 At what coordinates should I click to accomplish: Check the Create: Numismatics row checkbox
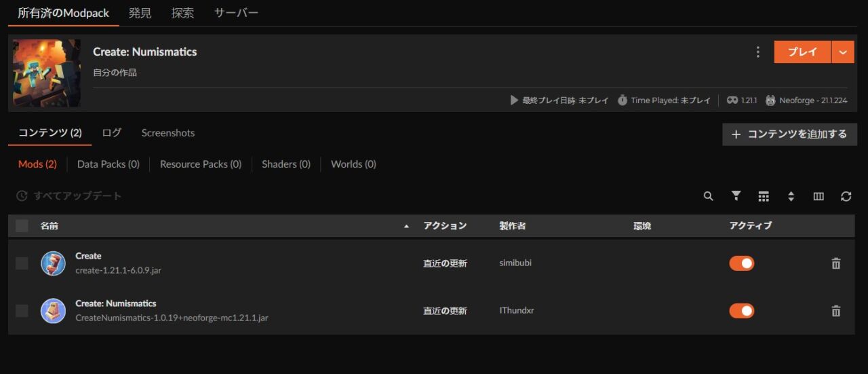coord(22,311)
